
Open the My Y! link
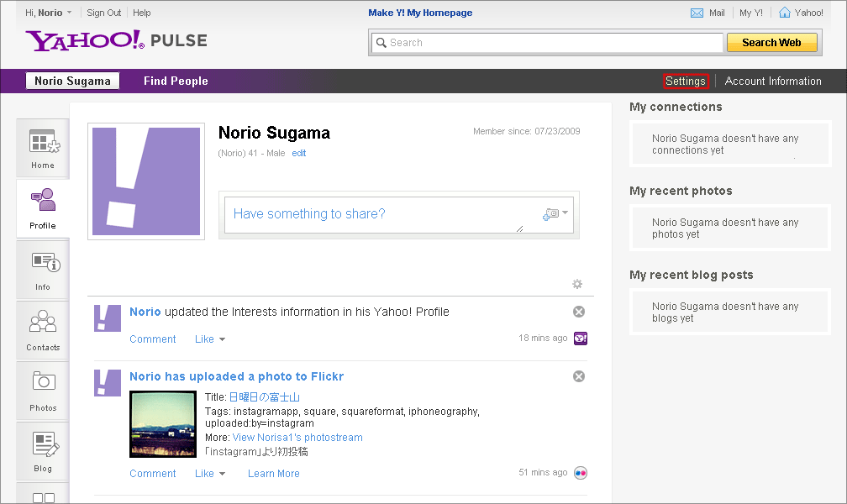[751, 13]
